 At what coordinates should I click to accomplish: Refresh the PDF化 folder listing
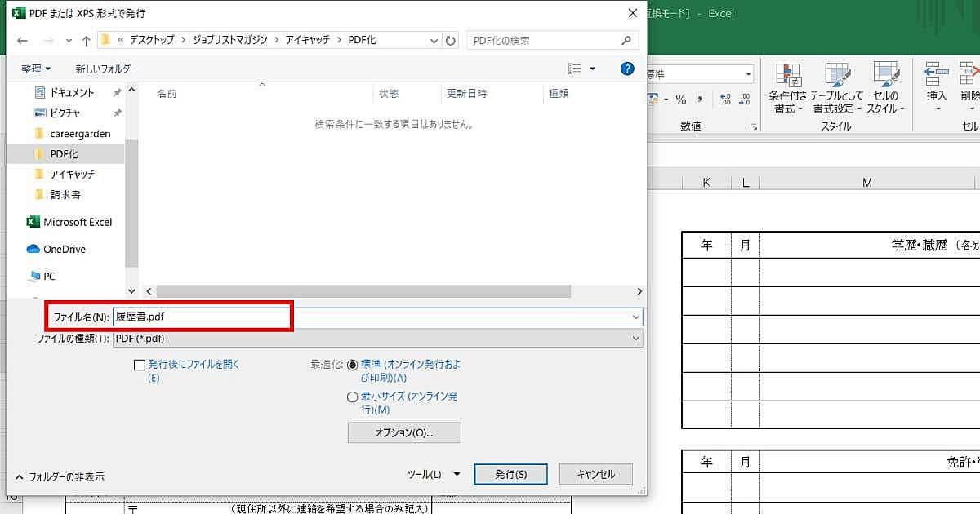click(x=451, y=40)
